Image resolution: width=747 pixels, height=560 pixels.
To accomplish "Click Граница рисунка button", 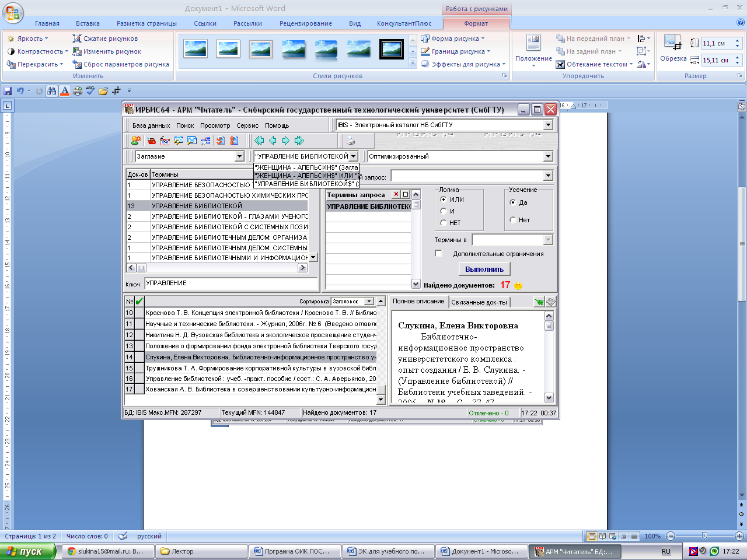I will pos(456,51).
